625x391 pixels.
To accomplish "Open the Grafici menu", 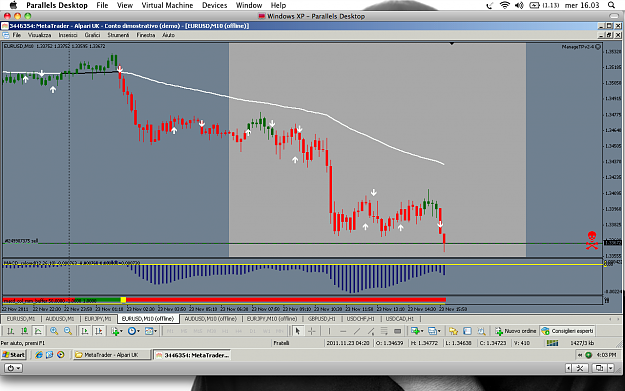I will (92, 35).
